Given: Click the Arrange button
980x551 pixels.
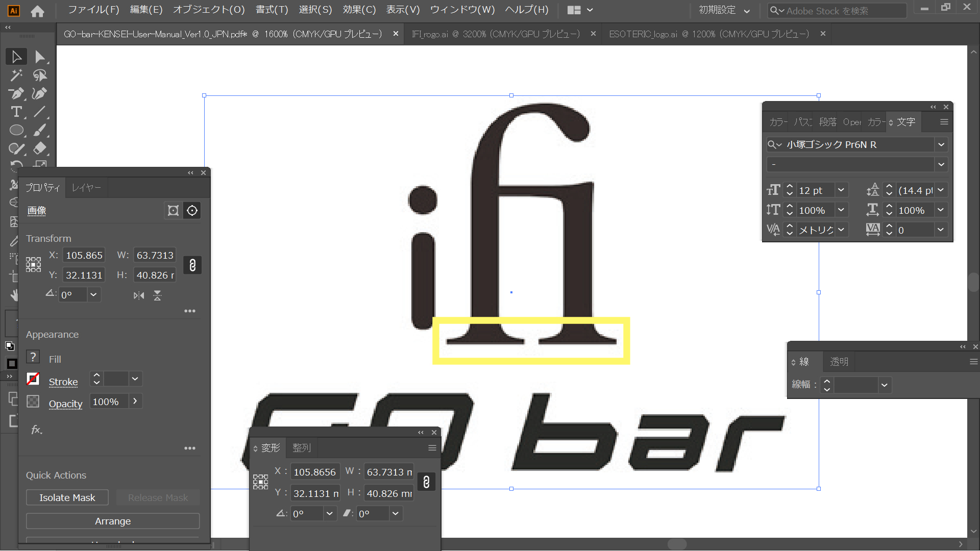Looking at the screenshot, I should (x=113, y=521).
